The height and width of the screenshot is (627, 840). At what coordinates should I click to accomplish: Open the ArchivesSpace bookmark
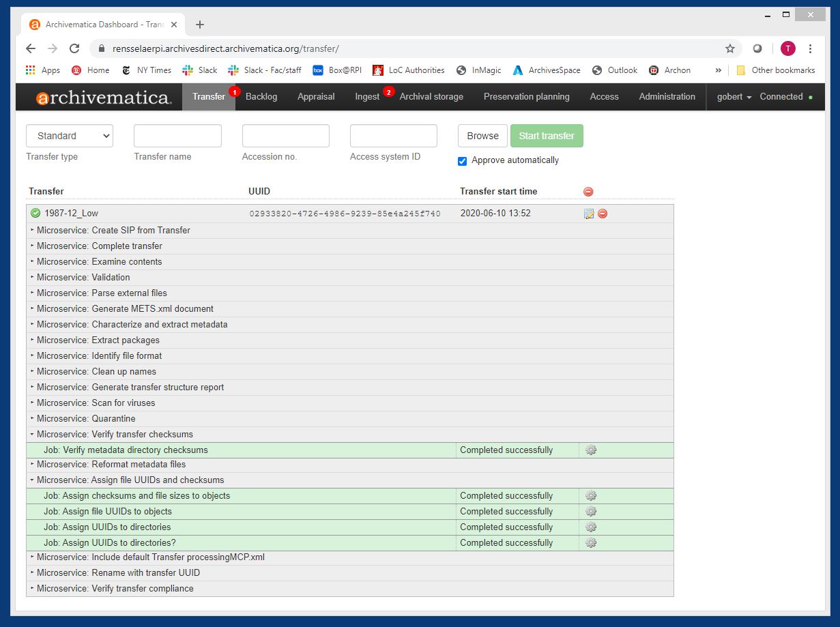coord(547,70)
